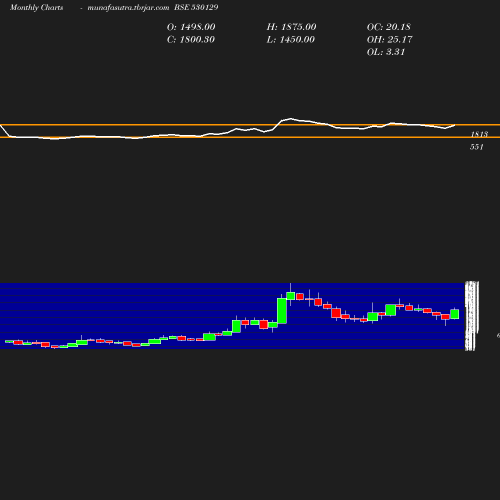This screenshot has width=500, height=500.
Task: Click the white price-axis label strip beside candles
Action: pyautogui.click(x=472, y=316)
